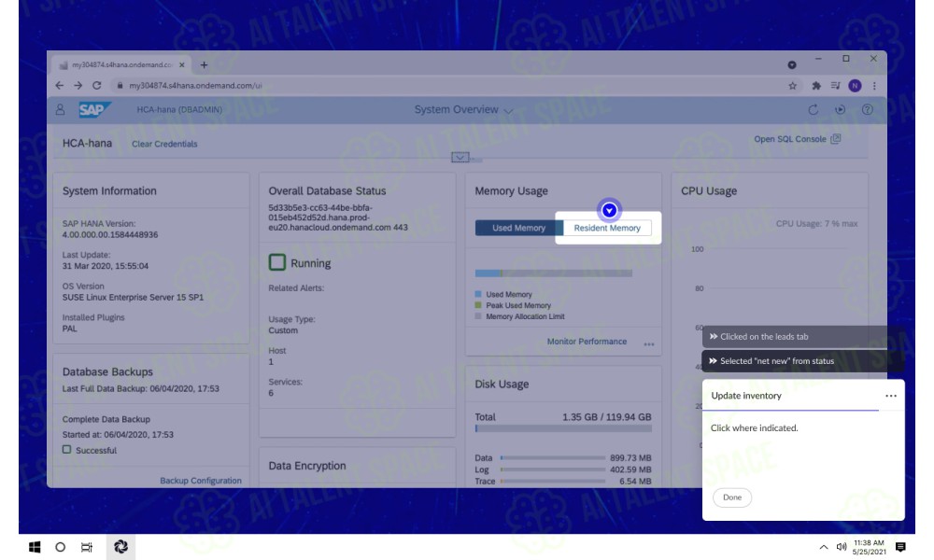Click the Chrome tab search circle icon
The width and height of the screenshot is (934, 560).
[x=792, y=65]
